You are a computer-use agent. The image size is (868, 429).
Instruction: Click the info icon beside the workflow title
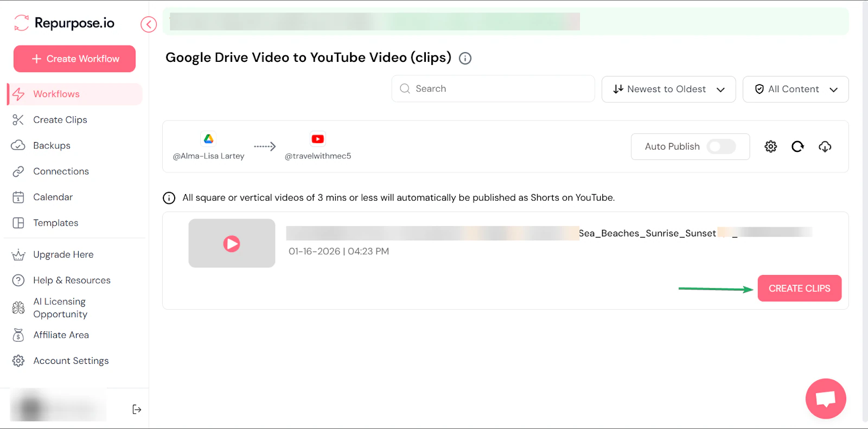(x=465, y=58)
